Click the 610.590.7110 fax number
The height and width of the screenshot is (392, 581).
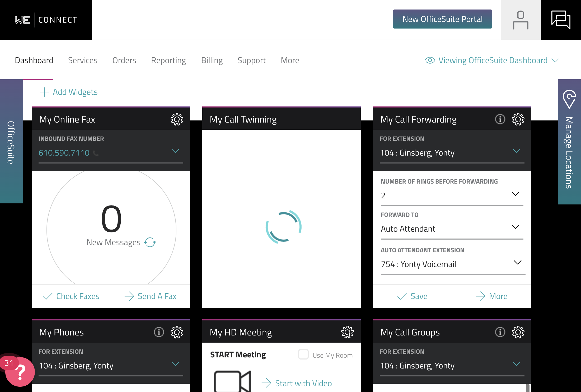click(64, 153)
